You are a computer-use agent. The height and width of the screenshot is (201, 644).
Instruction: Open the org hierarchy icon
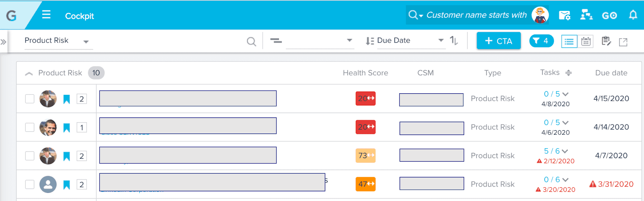click(586, 15)
